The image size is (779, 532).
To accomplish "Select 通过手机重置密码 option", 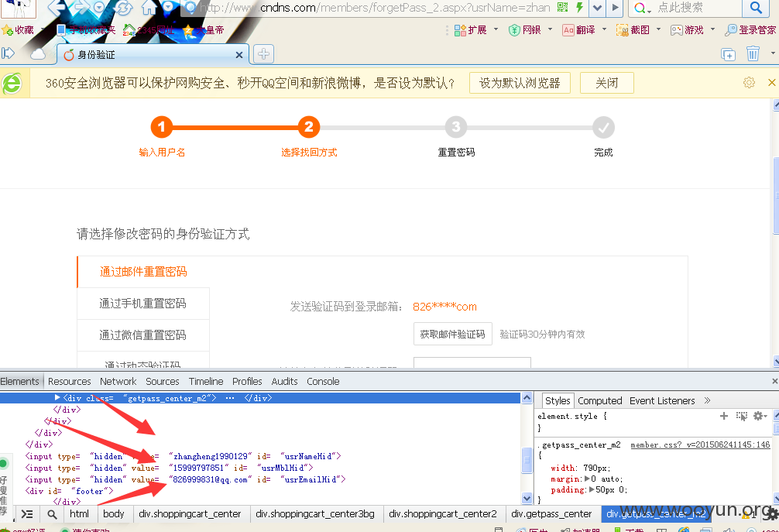I will [143, 304].
